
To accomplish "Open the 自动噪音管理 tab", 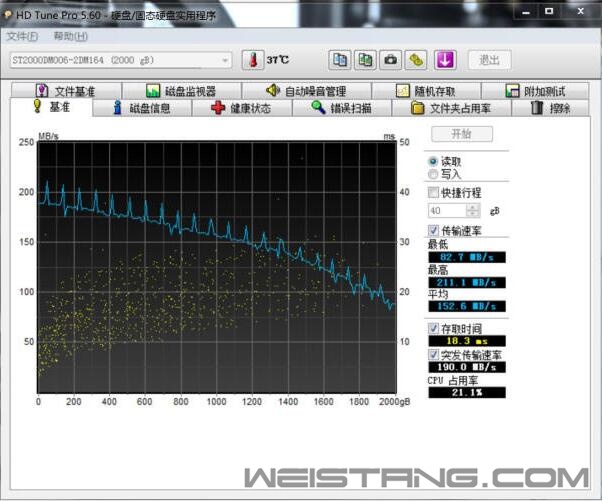I will click(306, 91).
